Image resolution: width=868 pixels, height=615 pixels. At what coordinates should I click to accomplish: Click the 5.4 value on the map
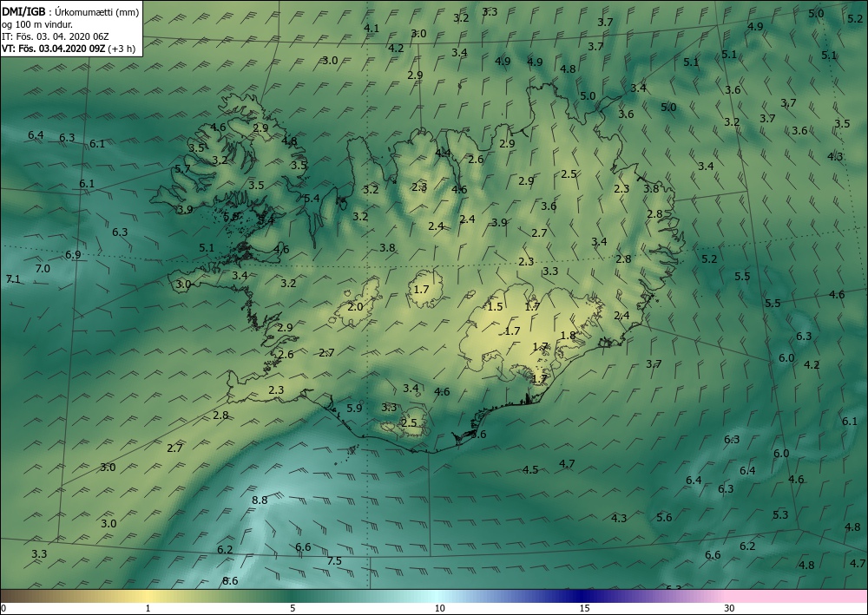(312, 198)
